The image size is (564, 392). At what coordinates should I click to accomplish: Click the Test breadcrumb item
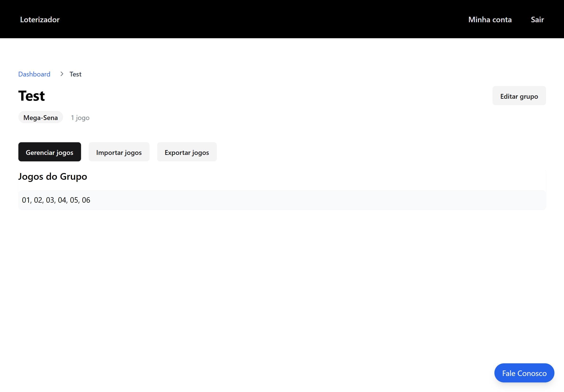(75, 74)
